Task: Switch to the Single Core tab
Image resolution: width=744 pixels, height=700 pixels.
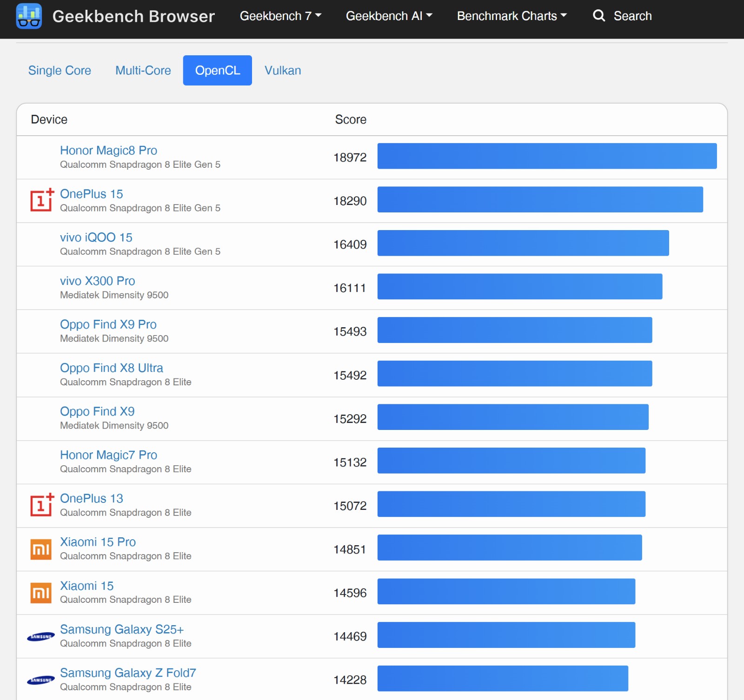Action: 60,70
